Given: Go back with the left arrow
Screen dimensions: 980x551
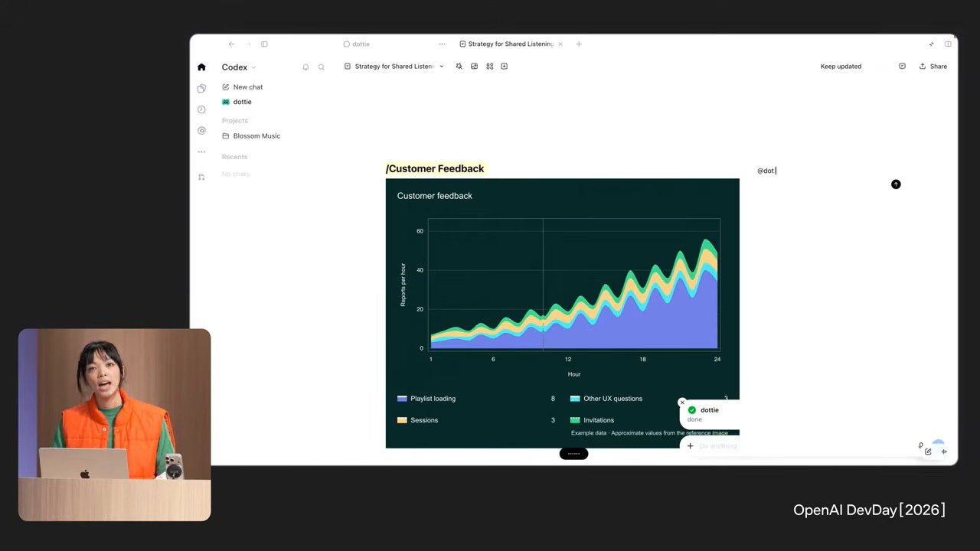Looking at the screenshot, I should tap(232, 44).
